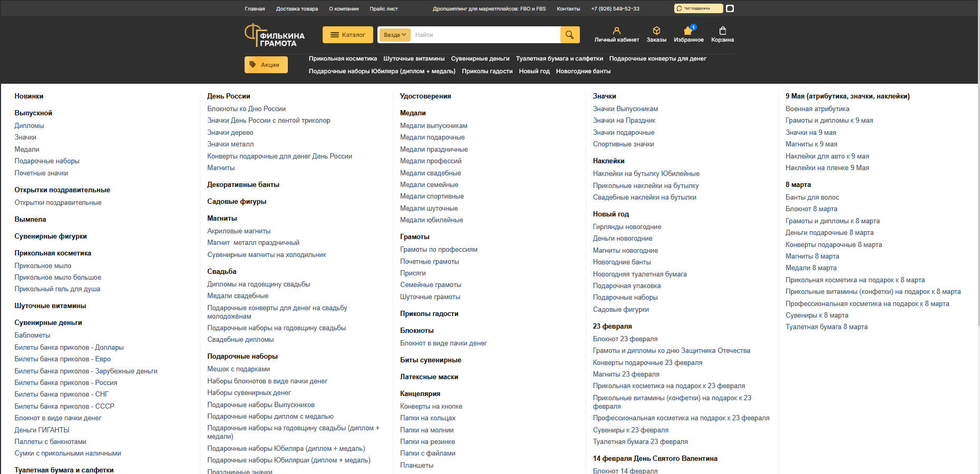Viewport: 980px width, 474px height.
Task: Open the Корзина shopping bag icon
Action: 722,31
